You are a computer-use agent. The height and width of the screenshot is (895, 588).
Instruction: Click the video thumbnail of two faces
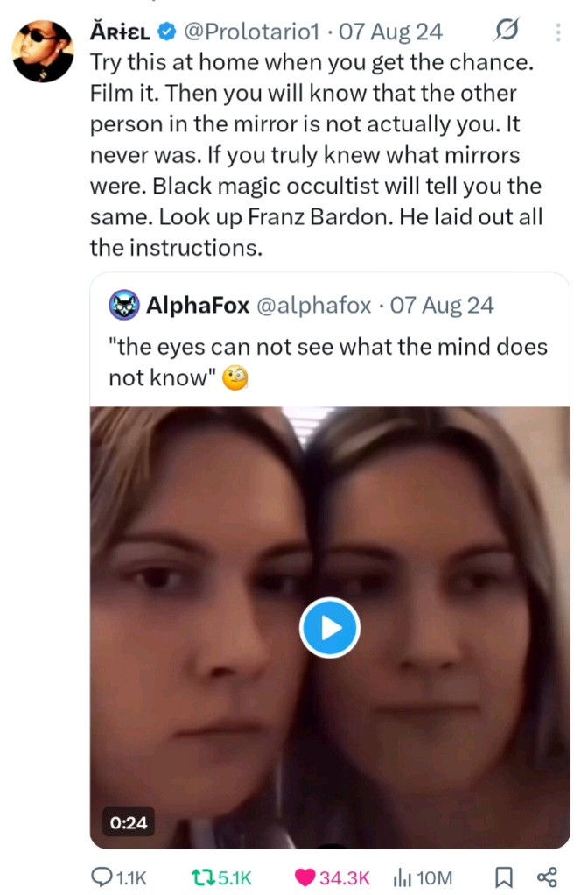pos(330,627)
